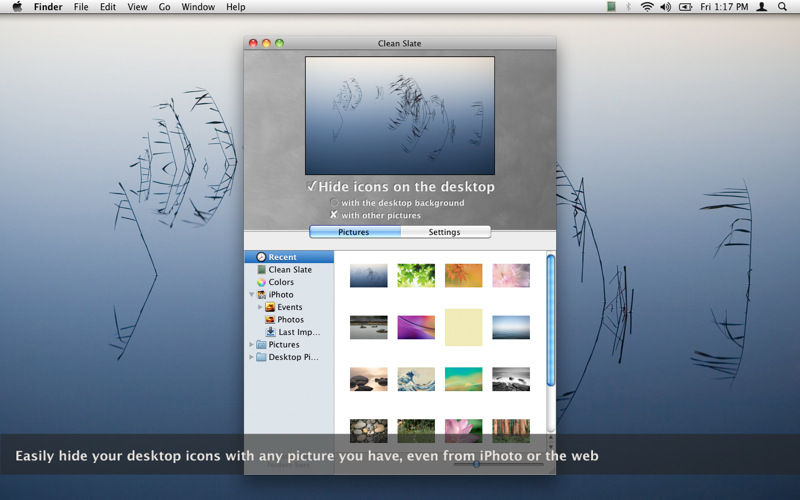Select the Recent row label
This screenshot has width=800, height=500.
click(x=283, y=257)
